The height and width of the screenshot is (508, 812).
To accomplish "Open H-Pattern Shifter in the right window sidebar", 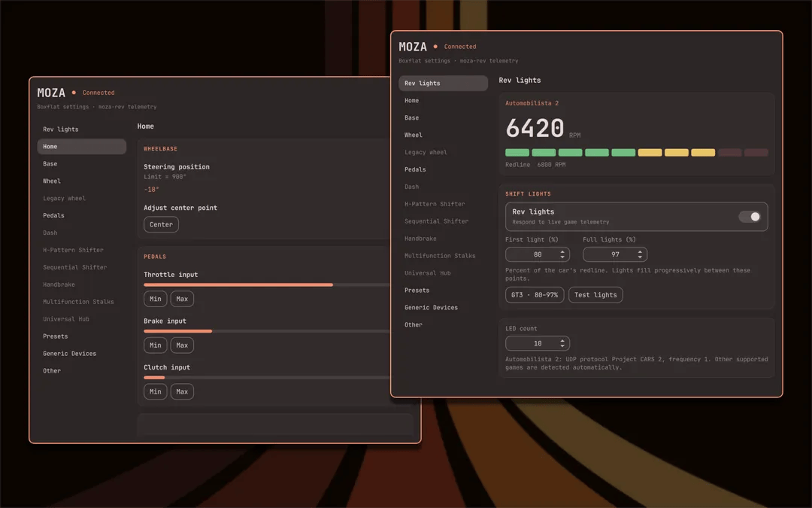I will click(444, 204).
